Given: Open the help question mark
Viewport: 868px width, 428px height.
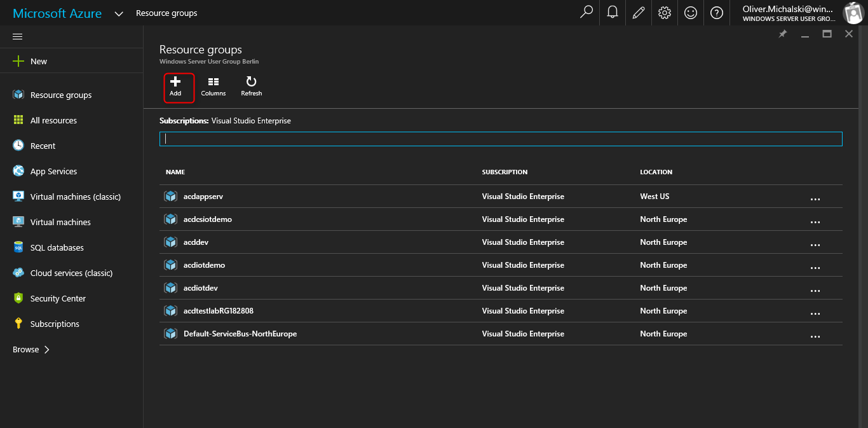Looking at the screenshot, I should point(717,13).
